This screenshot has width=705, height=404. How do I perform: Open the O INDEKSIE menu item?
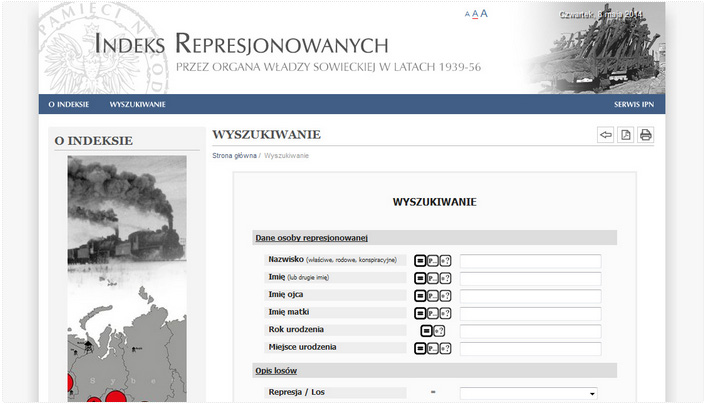tap(69, 104)
